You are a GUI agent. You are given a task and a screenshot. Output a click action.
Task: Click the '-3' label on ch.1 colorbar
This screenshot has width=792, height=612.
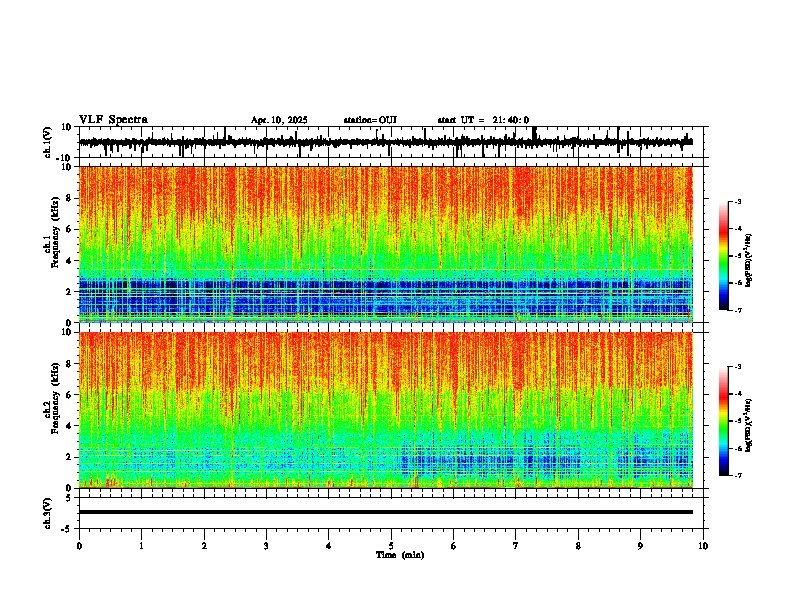pyautogui.click(x=737, y=202)
